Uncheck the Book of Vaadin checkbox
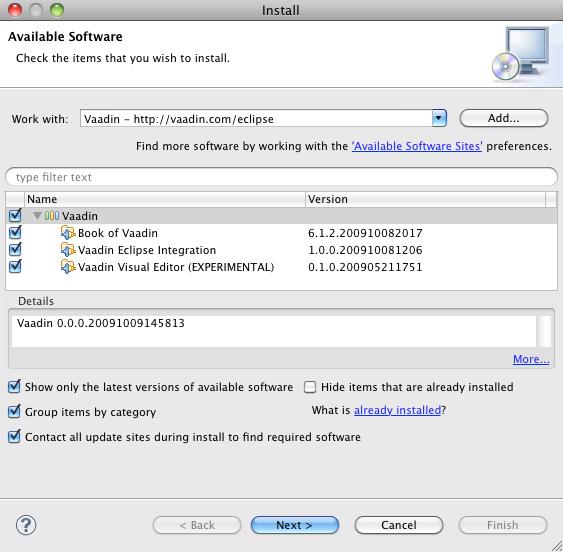This screenshot has height=552, width=563. (x=15, y=232)
